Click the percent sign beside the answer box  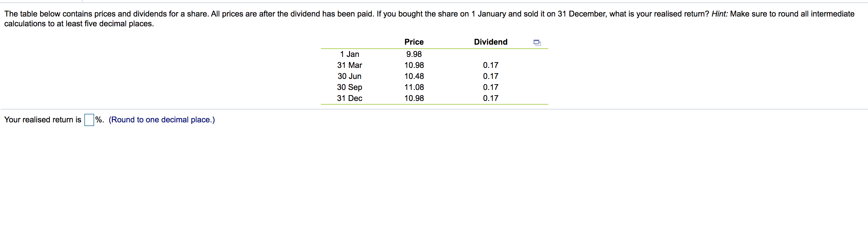point(99,120)
